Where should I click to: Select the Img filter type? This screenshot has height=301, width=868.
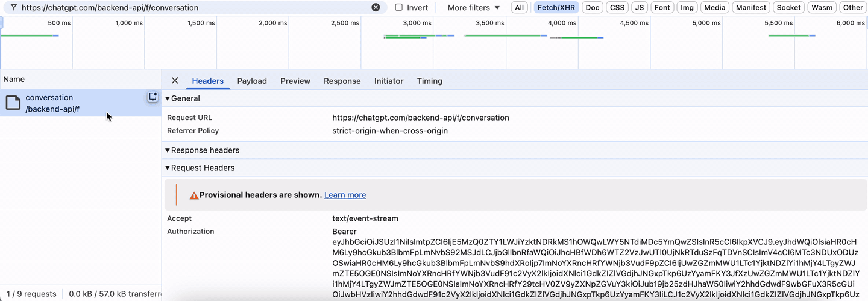[687, 7]
